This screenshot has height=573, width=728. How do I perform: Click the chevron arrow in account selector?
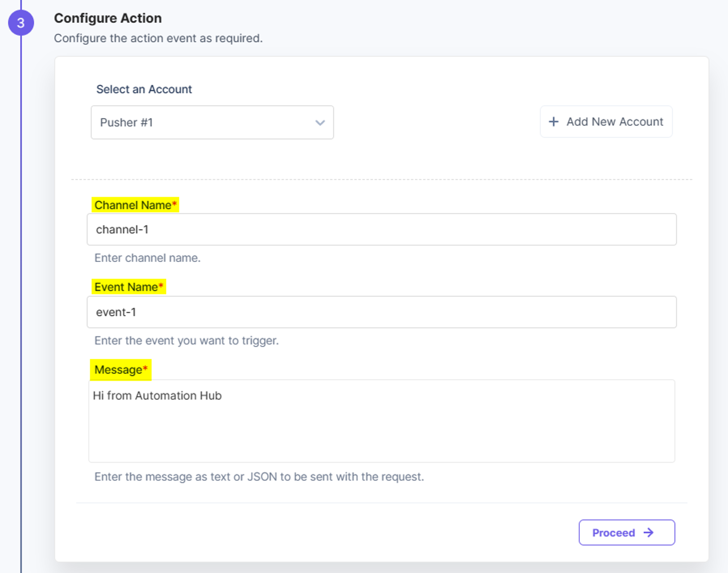pos(320,123)
